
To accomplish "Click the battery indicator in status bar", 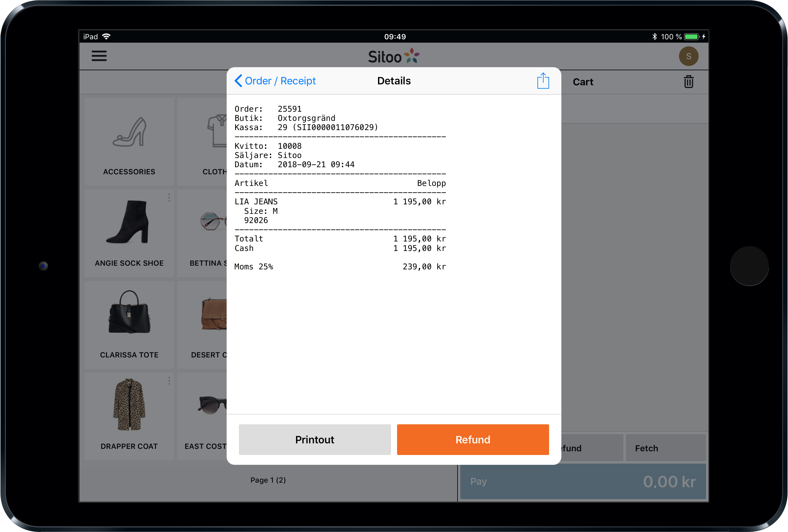I will coord(692,37).
